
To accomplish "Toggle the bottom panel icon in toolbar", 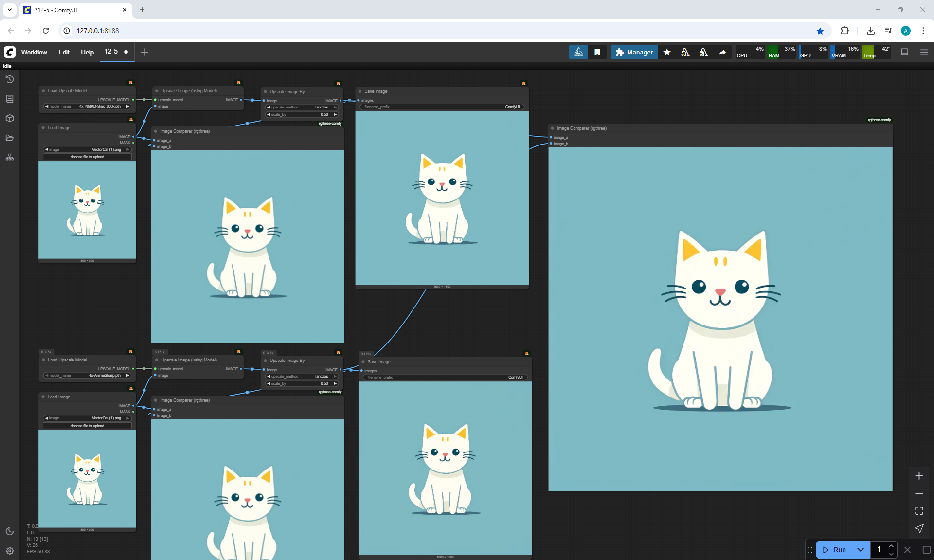I will 905,52.
